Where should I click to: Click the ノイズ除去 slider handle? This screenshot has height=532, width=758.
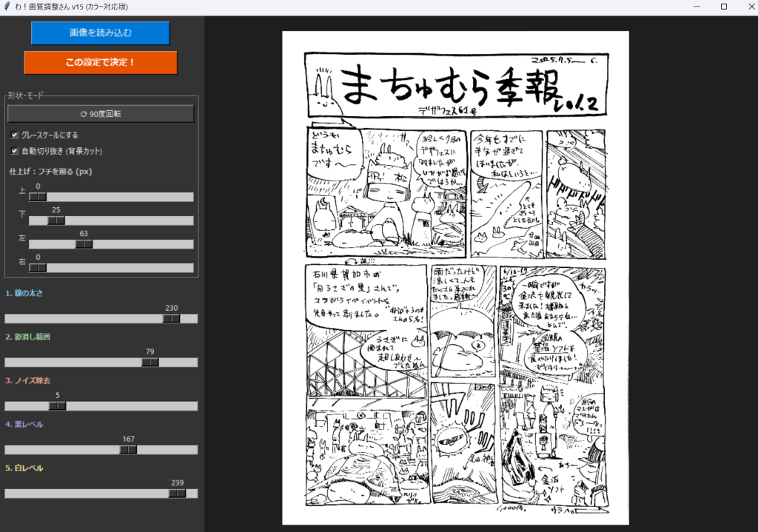point(58,406)
